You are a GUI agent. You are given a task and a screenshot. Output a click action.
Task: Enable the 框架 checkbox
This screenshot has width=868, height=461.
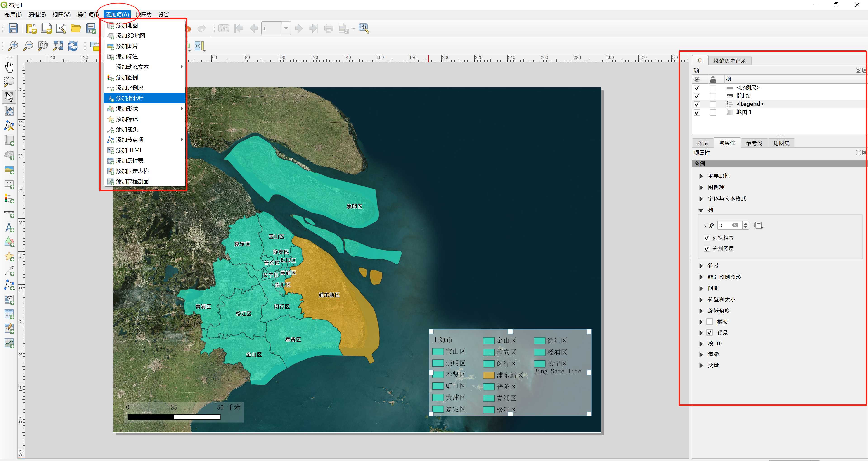coord(710,322)
